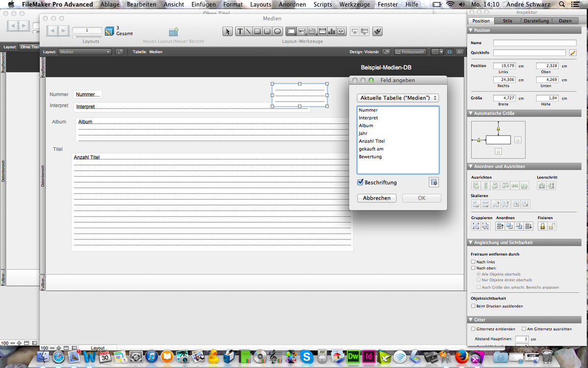The width and height of the screenshot is (588, 368).
Task: Select the text tool in Layout-Werkzeuge
Action: (240, 31)
